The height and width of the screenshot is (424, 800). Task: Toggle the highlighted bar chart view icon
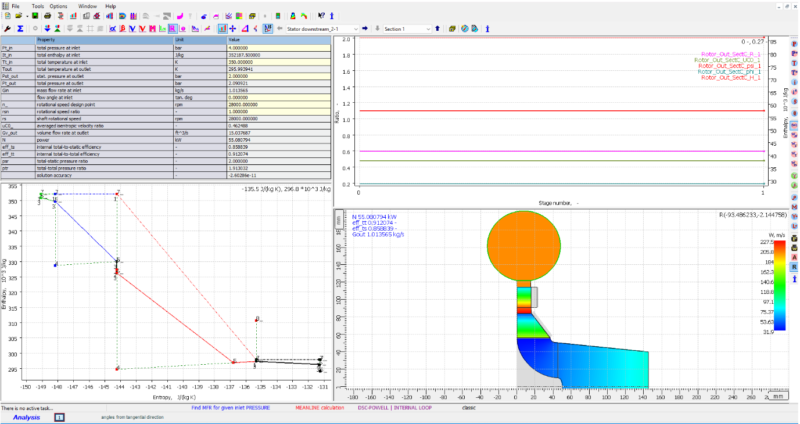(x=222, y=29)
